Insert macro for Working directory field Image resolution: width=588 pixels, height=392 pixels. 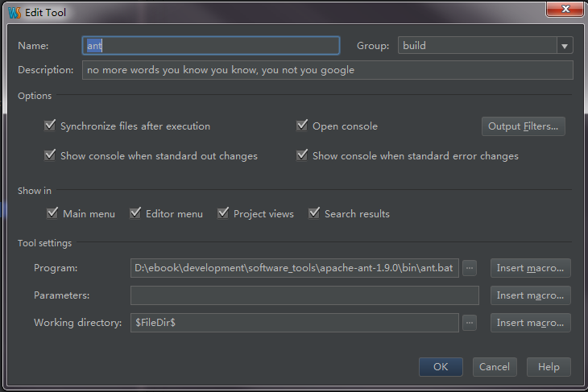tap(530, 323)
